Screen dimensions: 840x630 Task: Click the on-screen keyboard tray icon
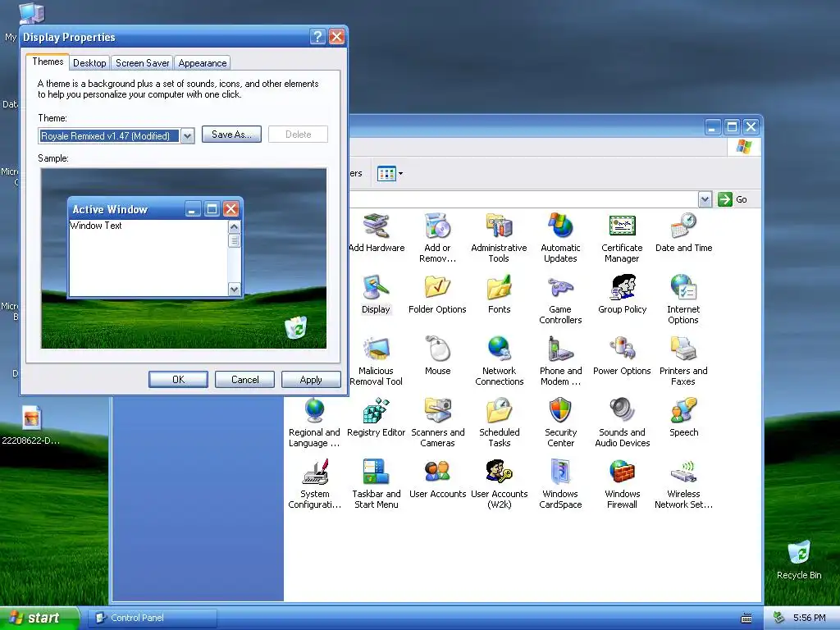tap(746, 619)
